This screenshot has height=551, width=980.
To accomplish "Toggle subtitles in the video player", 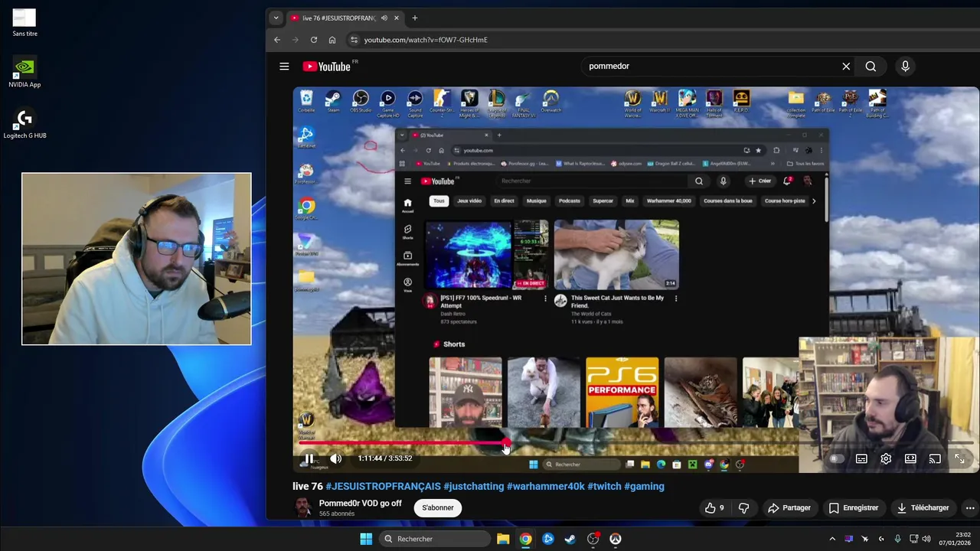I will (861, 458).
